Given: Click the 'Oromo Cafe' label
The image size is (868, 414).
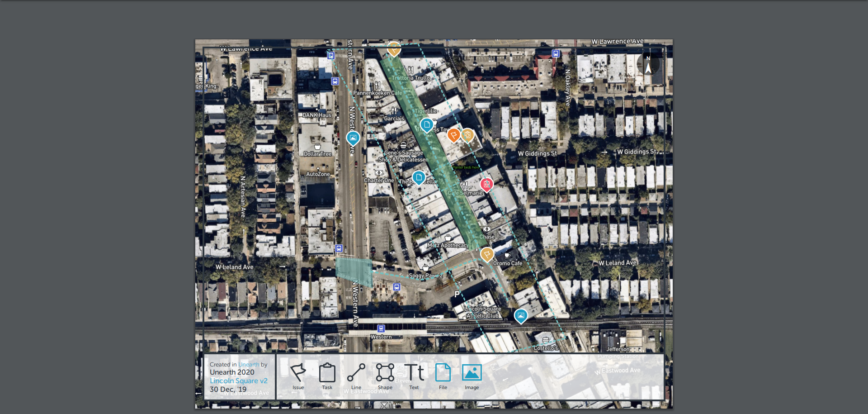Looking at the screenshot, I should coord(508,263).
